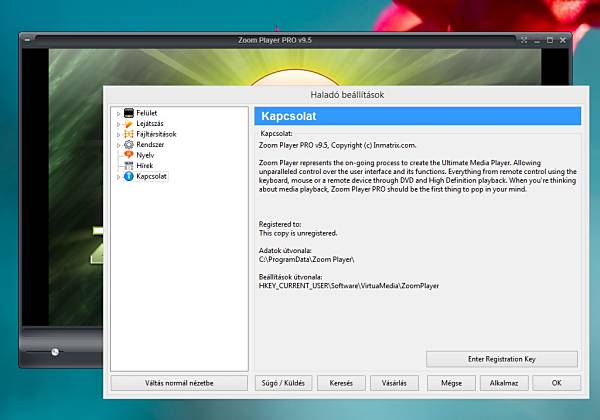
Task: Select the Hírek tree item label
Action: (x=145, y=165)
